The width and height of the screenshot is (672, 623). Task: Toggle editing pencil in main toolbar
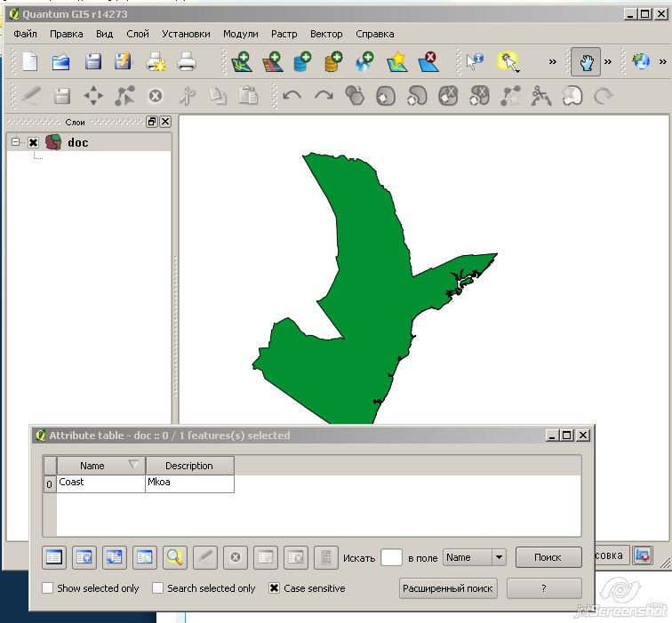click(x=31, y=96)
